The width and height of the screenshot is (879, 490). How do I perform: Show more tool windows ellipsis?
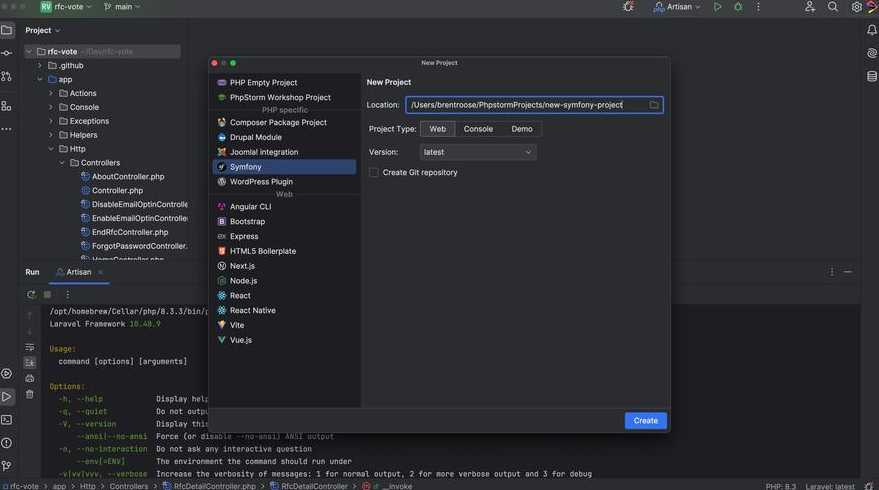click(7, 129)
